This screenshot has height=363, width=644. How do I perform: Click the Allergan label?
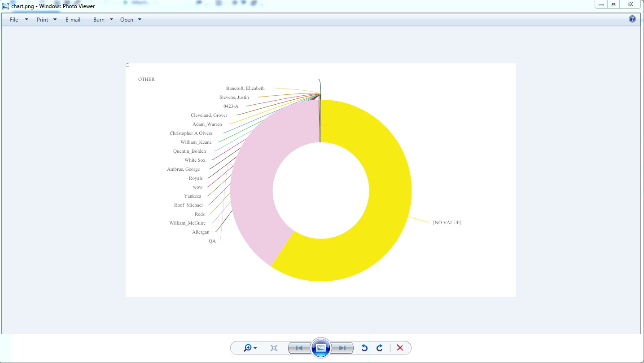click(201, 232)
